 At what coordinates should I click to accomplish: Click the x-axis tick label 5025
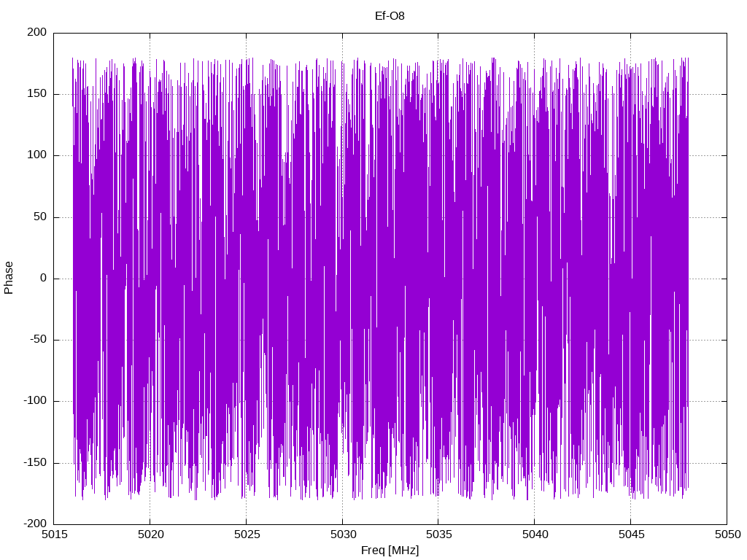point(247,534)
